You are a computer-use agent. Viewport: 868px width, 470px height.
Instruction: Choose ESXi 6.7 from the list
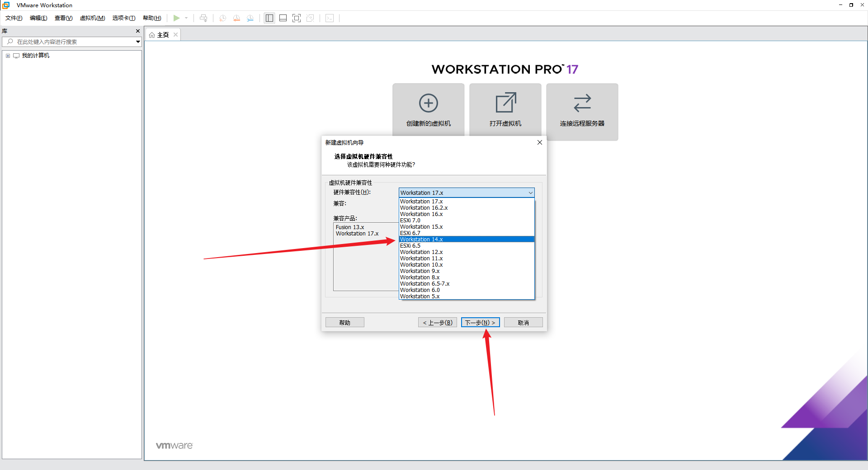click(x=467, y=233)
